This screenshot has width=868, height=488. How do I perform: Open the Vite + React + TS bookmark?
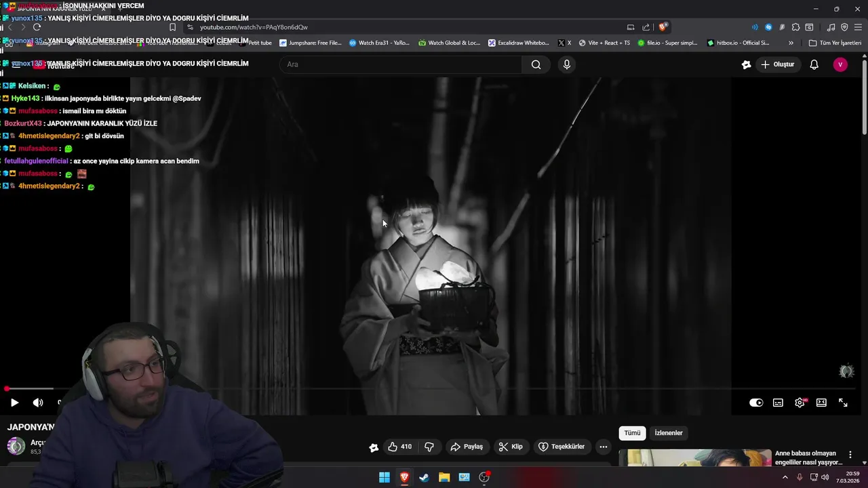pyautogui.click(x=604, y=43)
